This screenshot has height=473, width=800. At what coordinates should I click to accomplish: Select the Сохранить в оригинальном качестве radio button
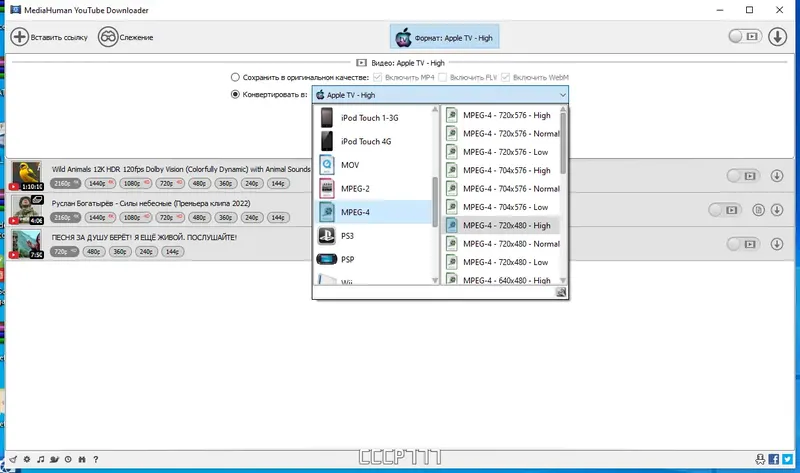coord(235,77)
